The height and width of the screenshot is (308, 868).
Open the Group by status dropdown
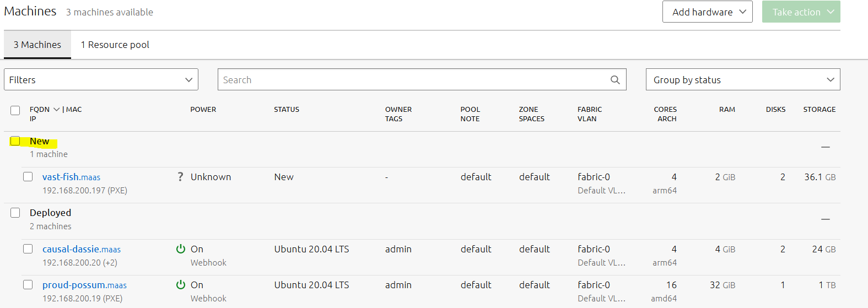pos(743,79)
